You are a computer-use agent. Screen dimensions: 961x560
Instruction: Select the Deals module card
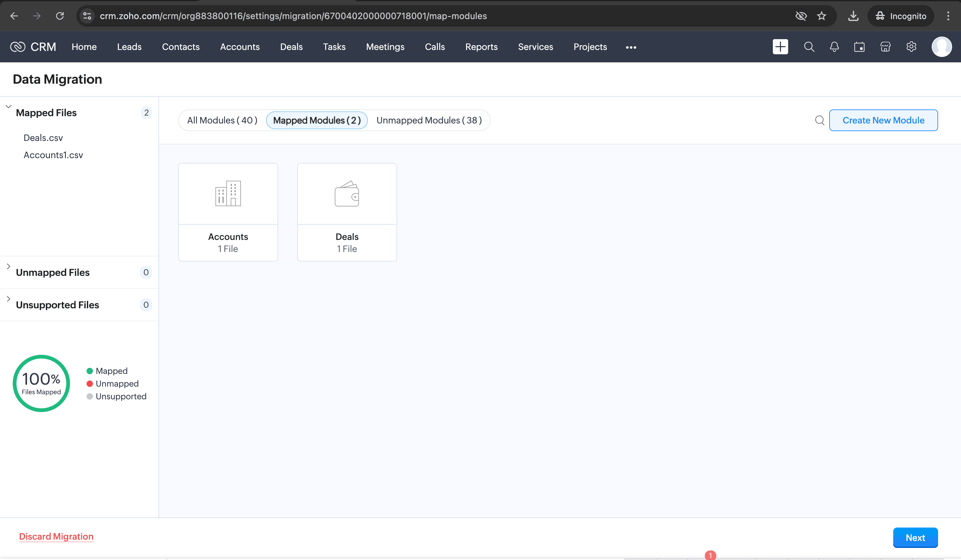pos(347,212)
